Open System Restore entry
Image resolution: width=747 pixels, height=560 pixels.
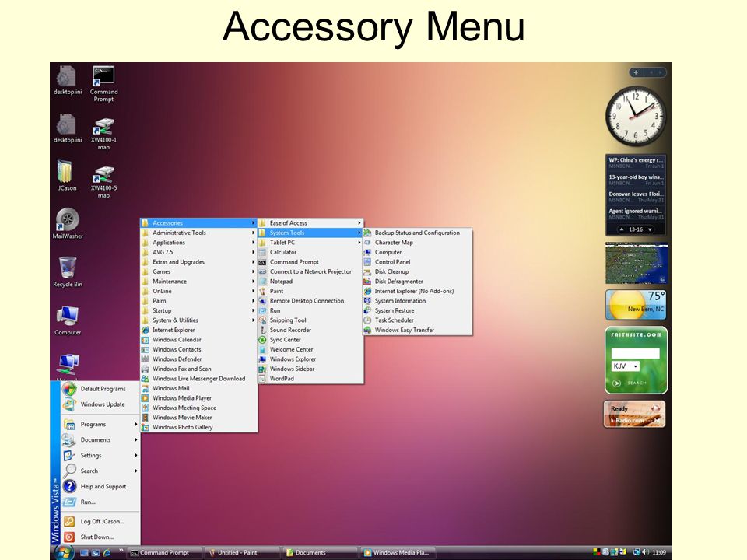click(417, 310)
